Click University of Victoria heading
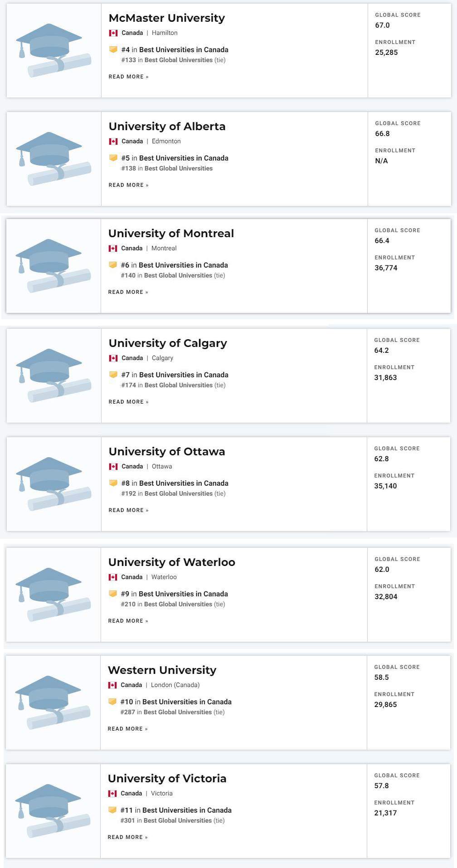The height and width of the screenshot is (868, 457). 167,779
